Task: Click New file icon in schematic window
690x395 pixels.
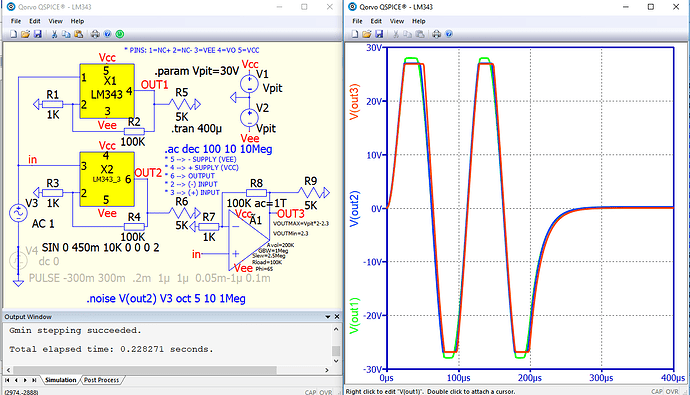Action: point(14,34)
